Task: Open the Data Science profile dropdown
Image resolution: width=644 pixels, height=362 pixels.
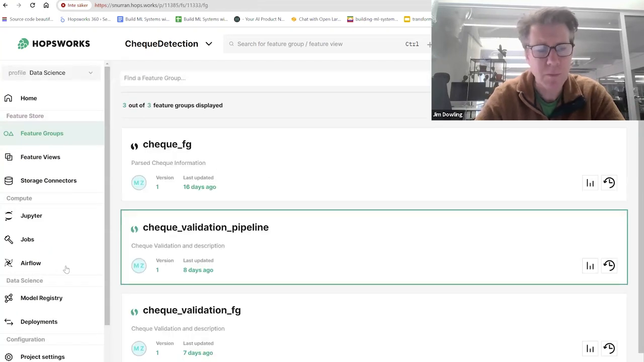Action: point(51,72)
